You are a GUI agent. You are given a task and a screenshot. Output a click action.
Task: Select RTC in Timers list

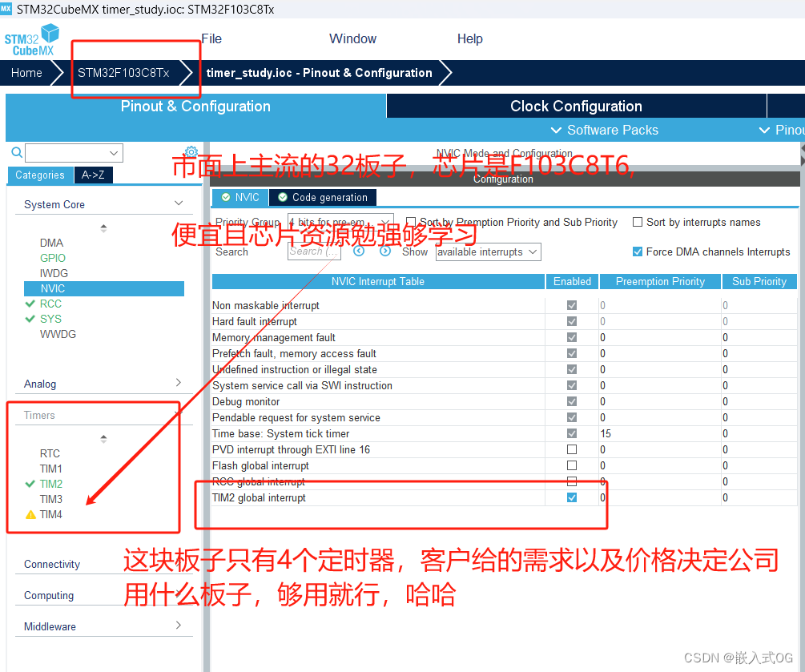click(x=50, y=453)
